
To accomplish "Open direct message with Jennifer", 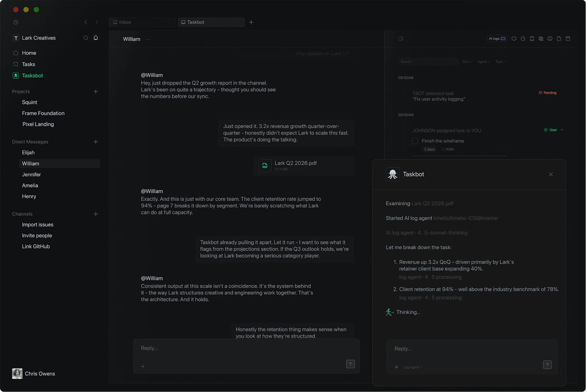I will 31,175.
